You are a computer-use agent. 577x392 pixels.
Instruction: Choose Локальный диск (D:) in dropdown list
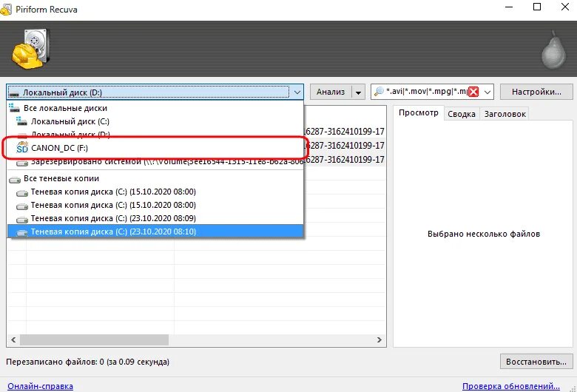click(x=155, y=134)
